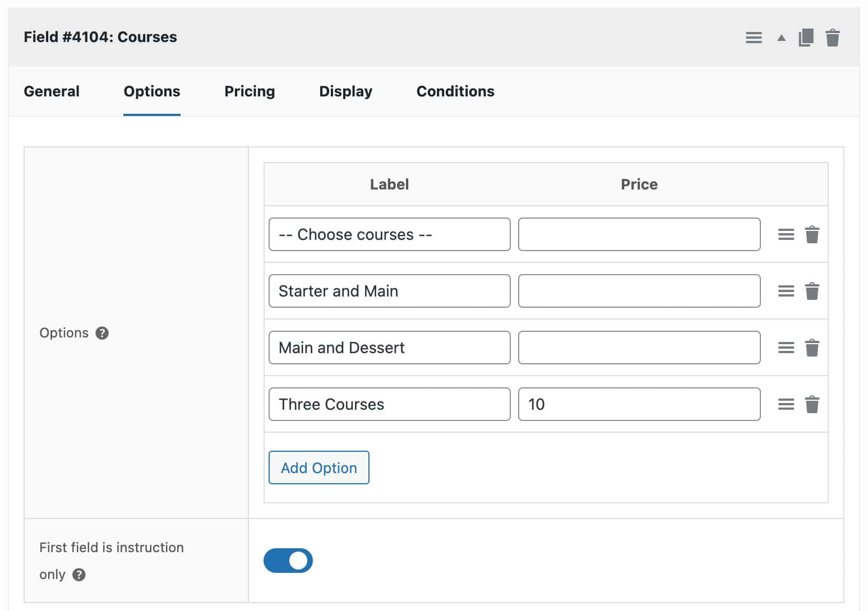Go to the Conditions tab
This screenshot has height=611, width=868.
pyautogui.click(x=455, y=91)
